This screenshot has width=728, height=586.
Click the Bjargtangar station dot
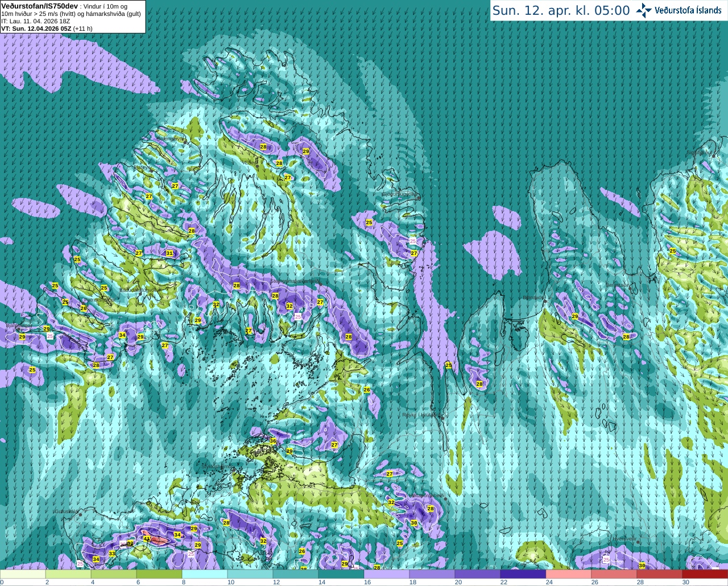pos(18,329)
